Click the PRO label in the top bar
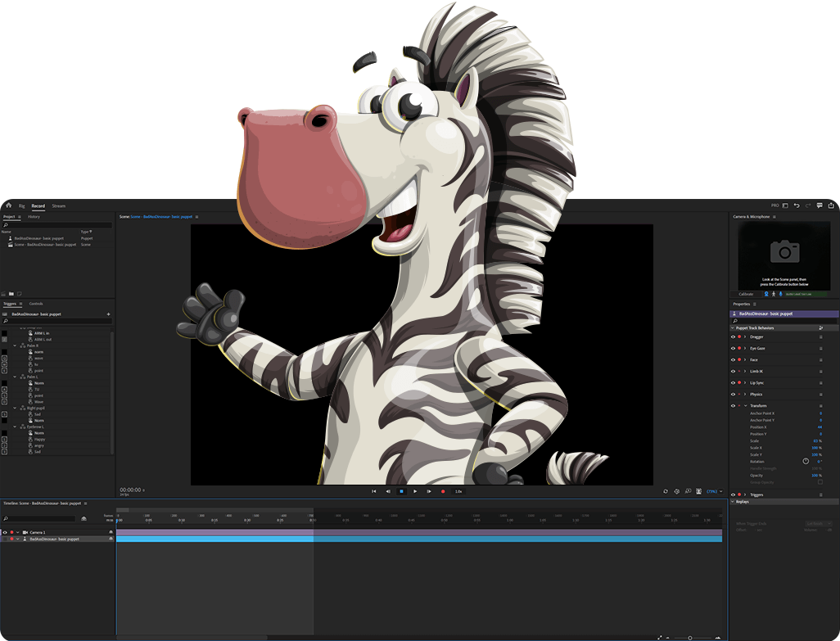This screenshot has width=840, height=641. (x=775, y=205)
